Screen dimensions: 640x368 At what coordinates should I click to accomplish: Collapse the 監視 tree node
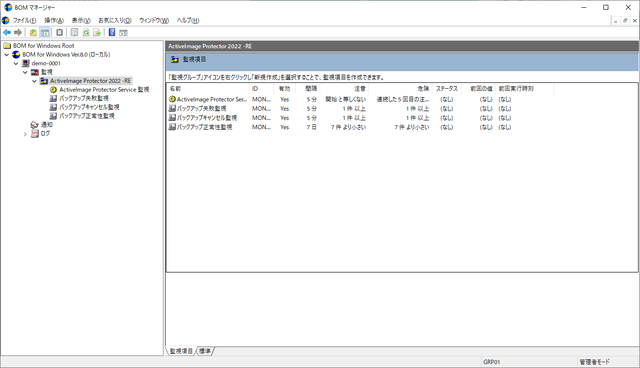coord(25,72)
